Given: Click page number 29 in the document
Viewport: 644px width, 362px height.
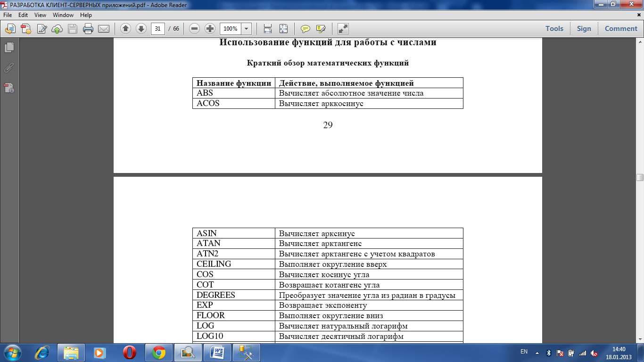Looking at the screenshot, I should (328, 125).
